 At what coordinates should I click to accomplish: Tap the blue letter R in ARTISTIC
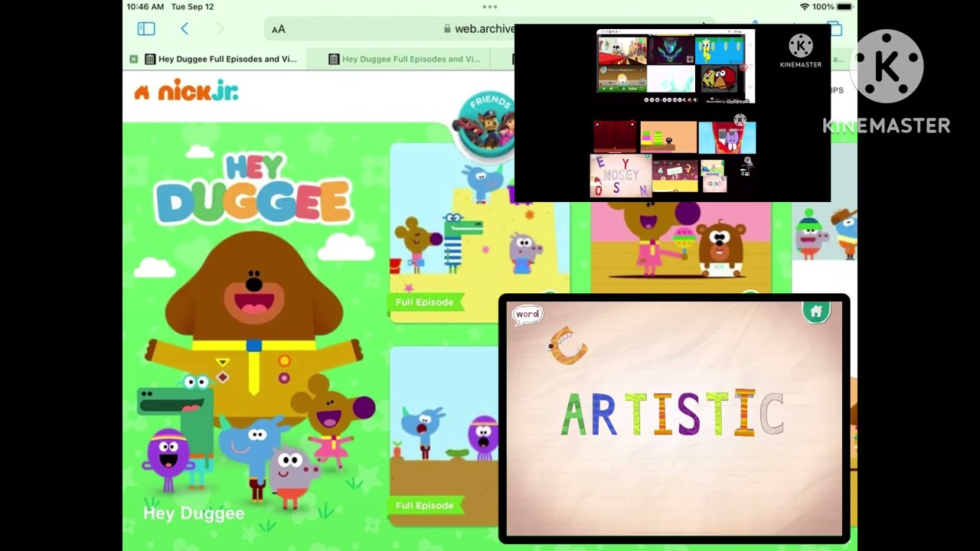coord(603,414)
